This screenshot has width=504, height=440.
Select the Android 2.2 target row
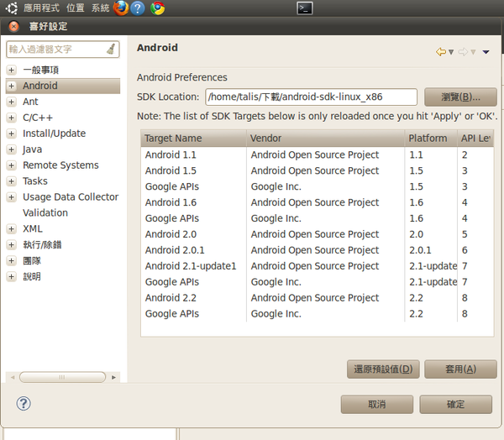(318, 298)
